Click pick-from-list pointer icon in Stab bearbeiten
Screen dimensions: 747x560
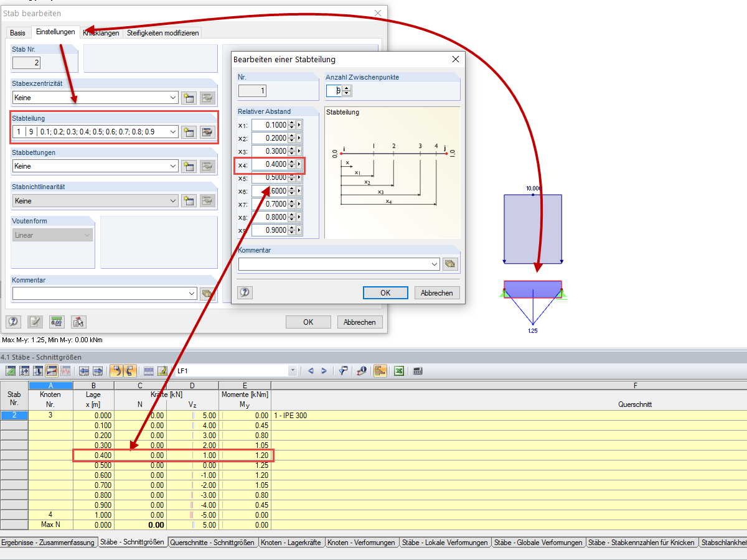[x=78, y=322]
